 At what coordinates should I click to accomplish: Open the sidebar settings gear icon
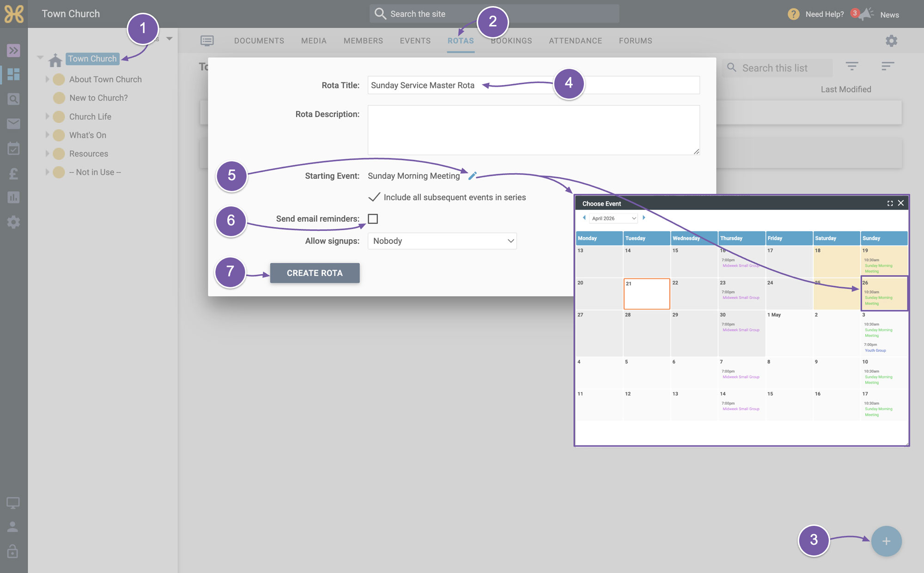coord(13,222)
